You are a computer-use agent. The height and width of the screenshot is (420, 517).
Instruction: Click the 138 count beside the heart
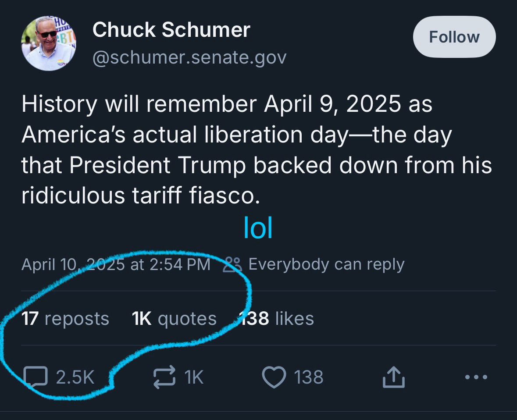coord(309,377)
